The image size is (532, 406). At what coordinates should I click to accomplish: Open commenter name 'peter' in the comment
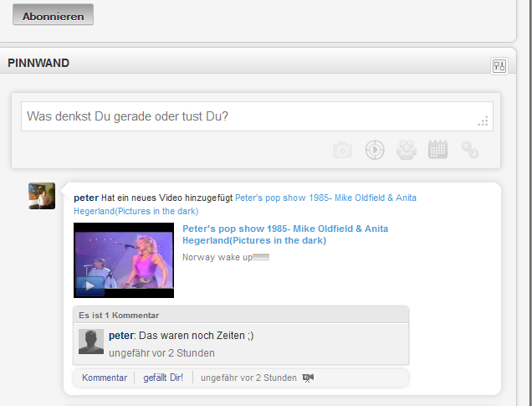[121, 336]
